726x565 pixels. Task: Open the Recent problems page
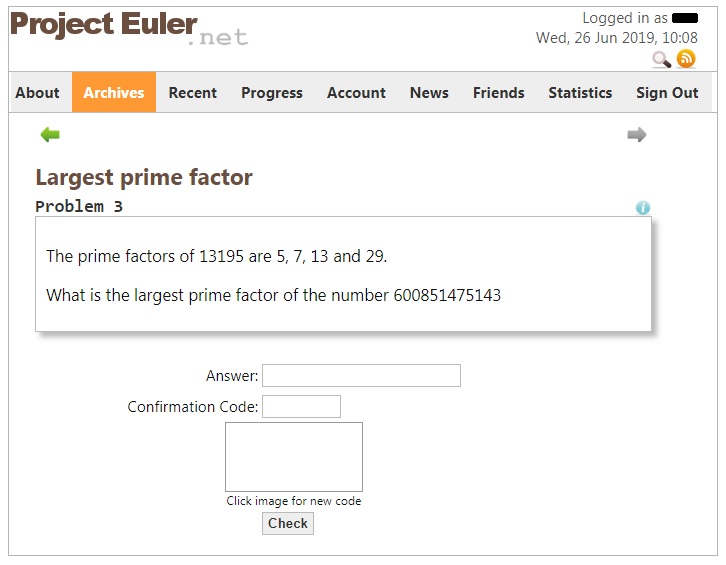(193, 93)
